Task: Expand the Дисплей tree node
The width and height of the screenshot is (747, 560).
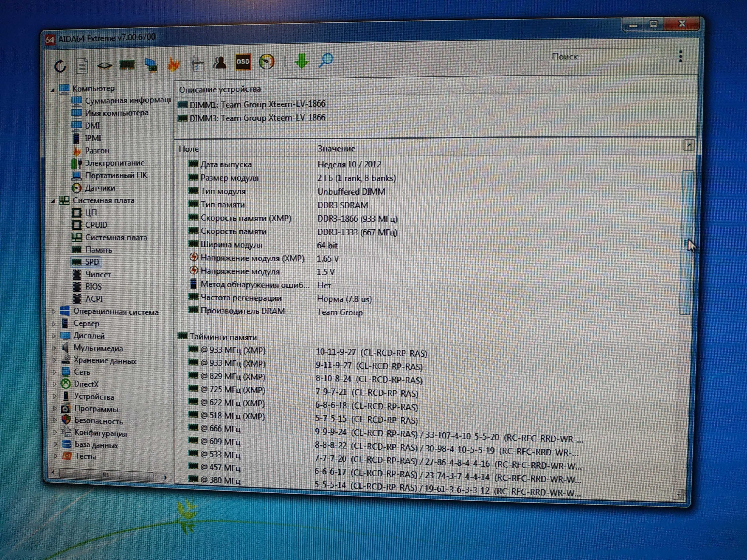Action: tap(54, 336)
